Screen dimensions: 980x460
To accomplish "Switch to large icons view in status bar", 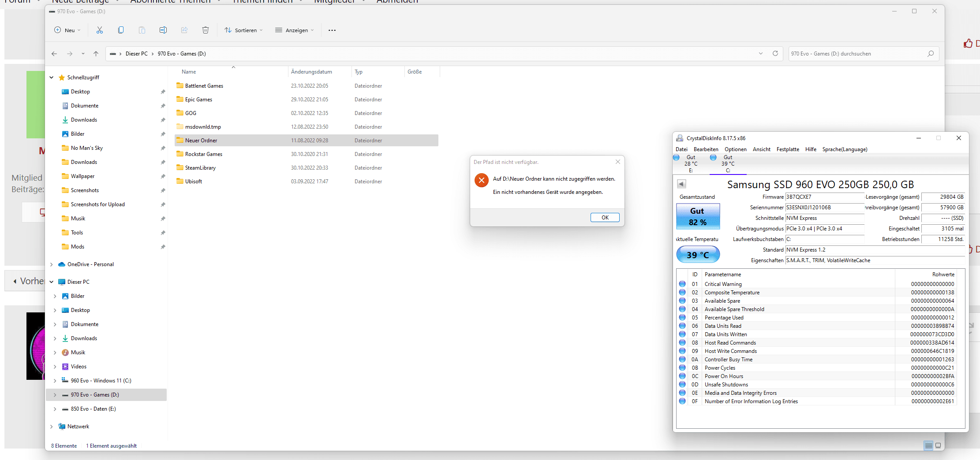I will (938, 445).
